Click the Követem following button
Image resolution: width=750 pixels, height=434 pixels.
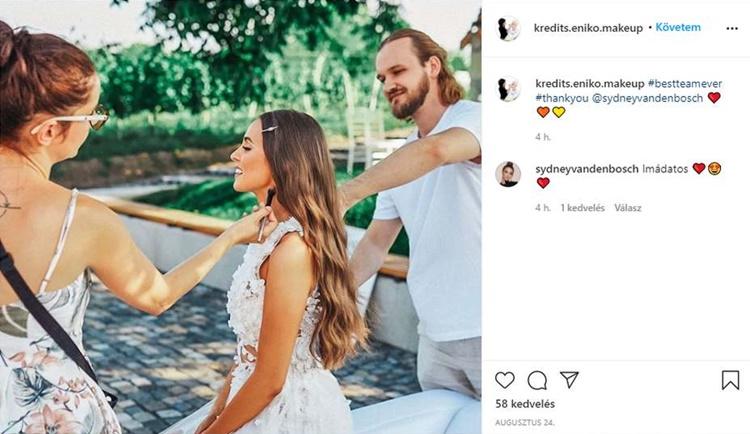click(678, 28)
